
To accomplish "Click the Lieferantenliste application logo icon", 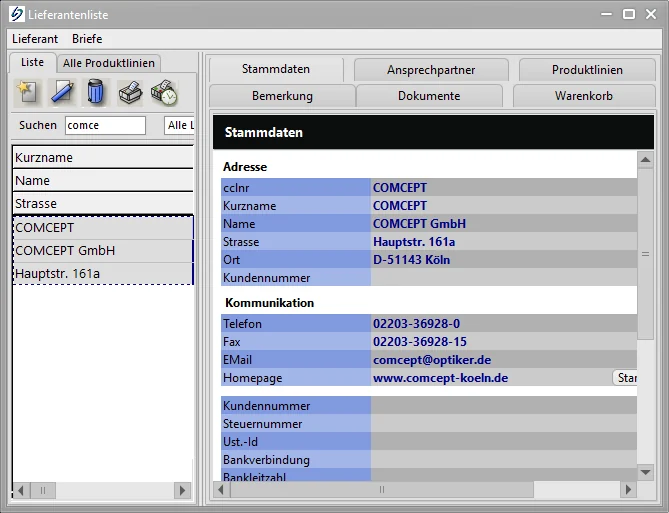I will pos(17,14).
